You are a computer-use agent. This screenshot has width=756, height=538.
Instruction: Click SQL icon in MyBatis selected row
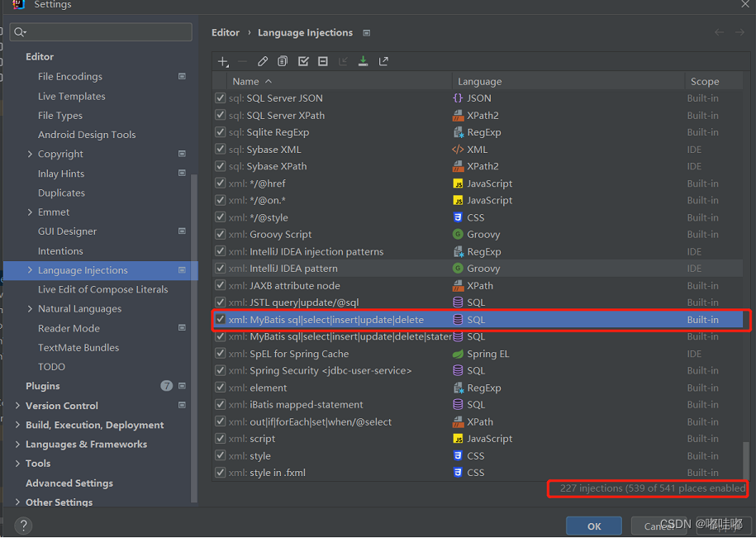pos(458,320)
